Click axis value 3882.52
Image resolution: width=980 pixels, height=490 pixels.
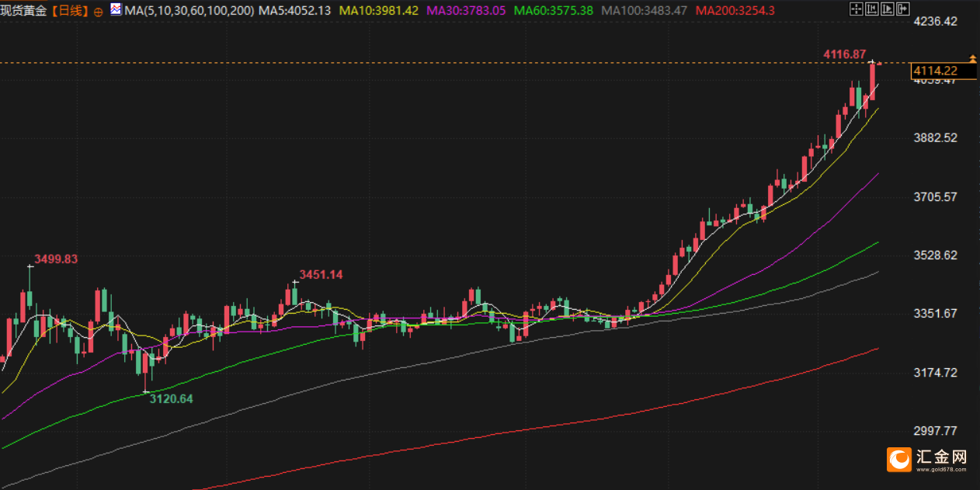pyautogui.click(x=935, y=137)
